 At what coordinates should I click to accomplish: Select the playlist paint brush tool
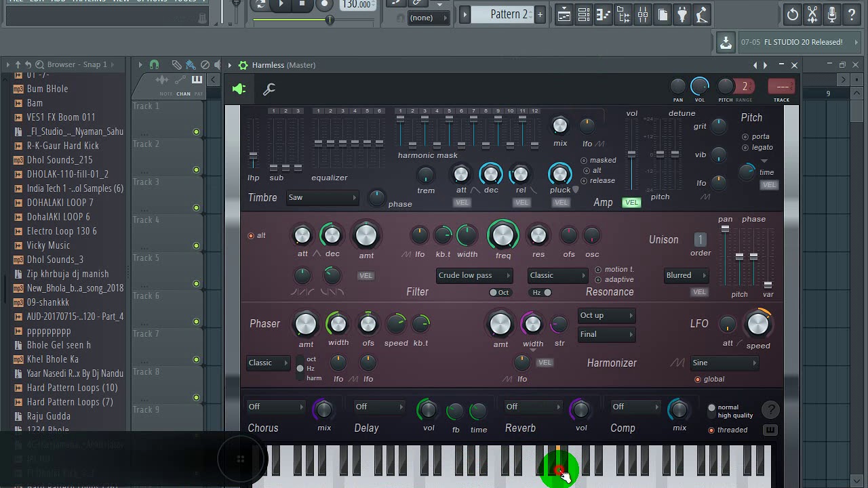[x=191, y=65]
